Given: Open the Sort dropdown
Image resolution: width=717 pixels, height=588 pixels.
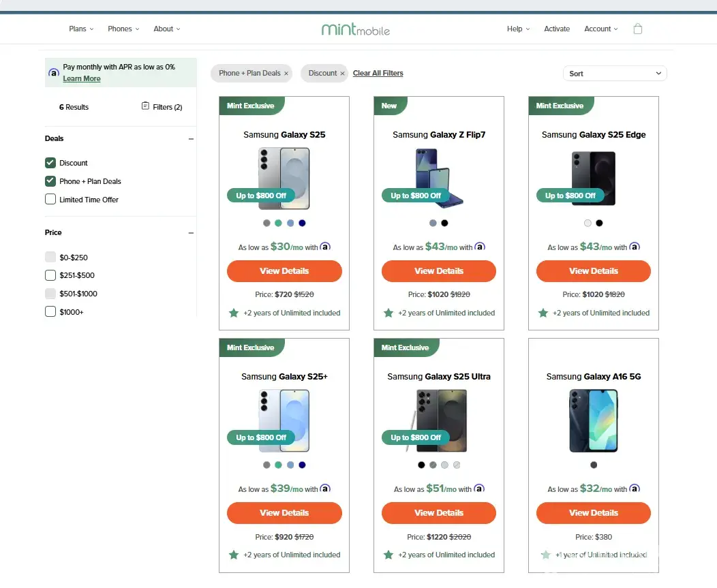Looking at the screenshot, I should 615,74.
